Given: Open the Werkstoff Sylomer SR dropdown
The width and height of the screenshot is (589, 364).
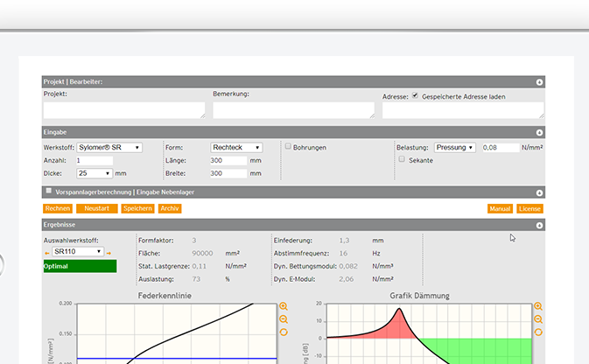Looking at the screenshot, I should pos(109,148).
